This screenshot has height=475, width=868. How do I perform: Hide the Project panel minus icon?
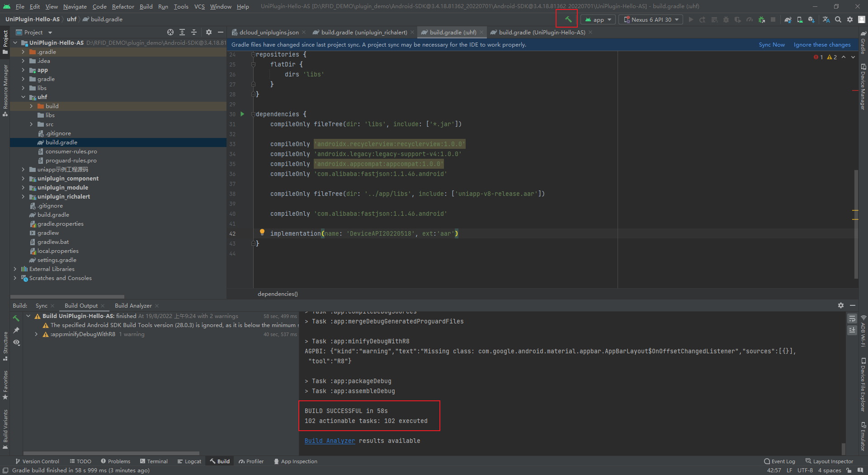pyautogui.click(x=221, y=32)
